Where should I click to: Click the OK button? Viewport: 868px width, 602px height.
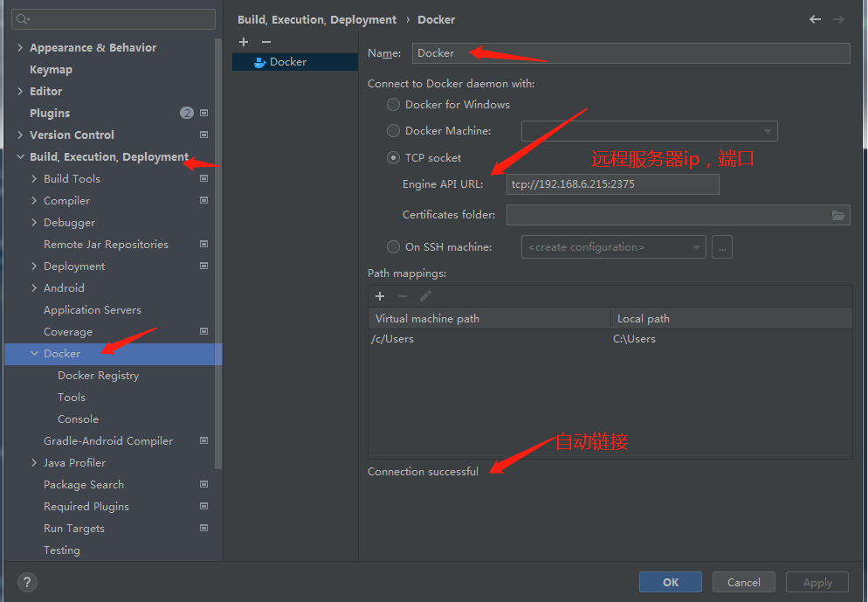pyautogui.click(x=671, y=582)
